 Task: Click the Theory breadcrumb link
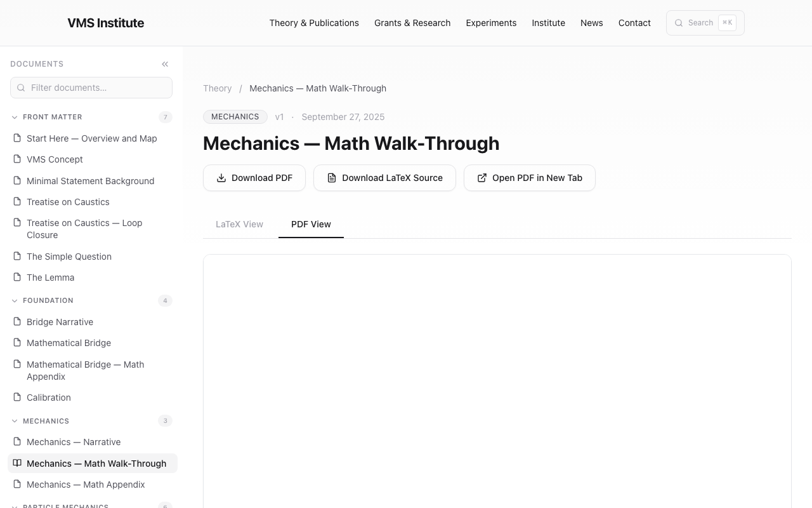[218, 88]
